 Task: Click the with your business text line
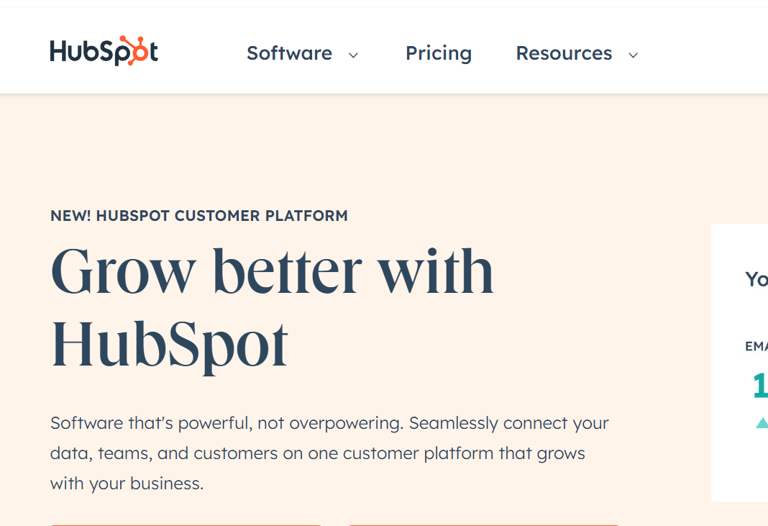pos(126,483)
